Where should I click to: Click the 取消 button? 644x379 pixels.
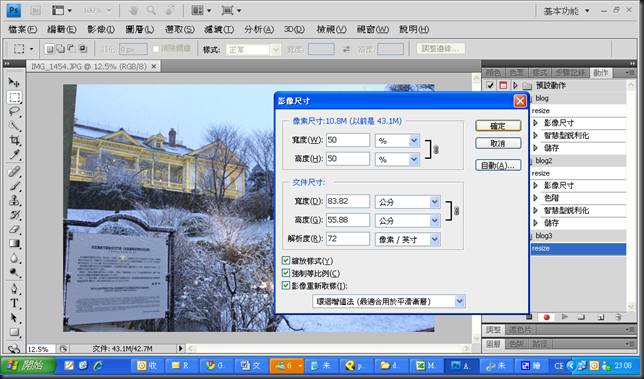(498, 143)
